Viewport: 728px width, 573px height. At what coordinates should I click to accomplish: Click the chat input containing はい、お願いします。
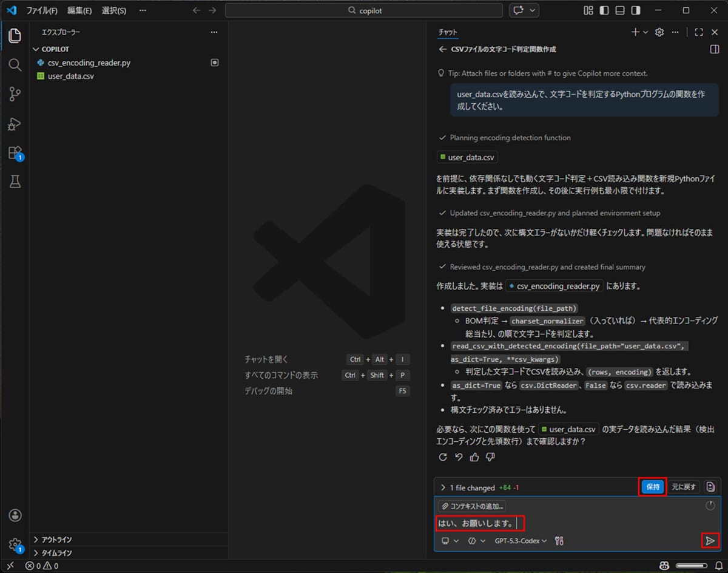[x=479, y=523]
